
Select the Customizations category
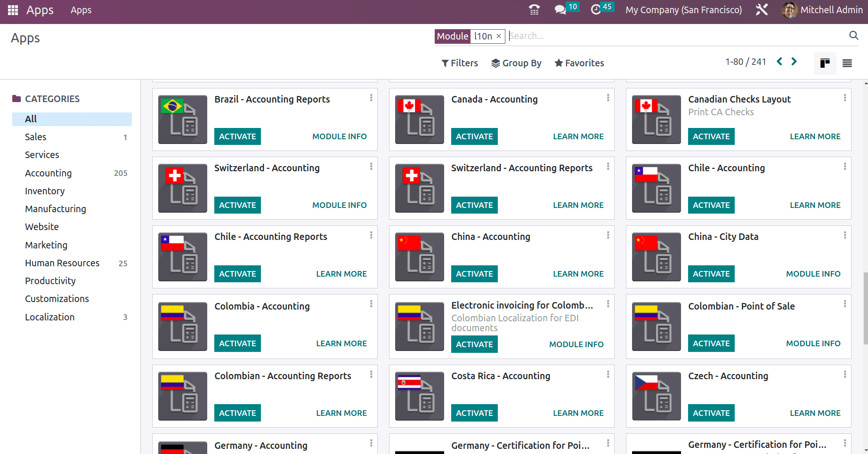click(x=72, y=299)
